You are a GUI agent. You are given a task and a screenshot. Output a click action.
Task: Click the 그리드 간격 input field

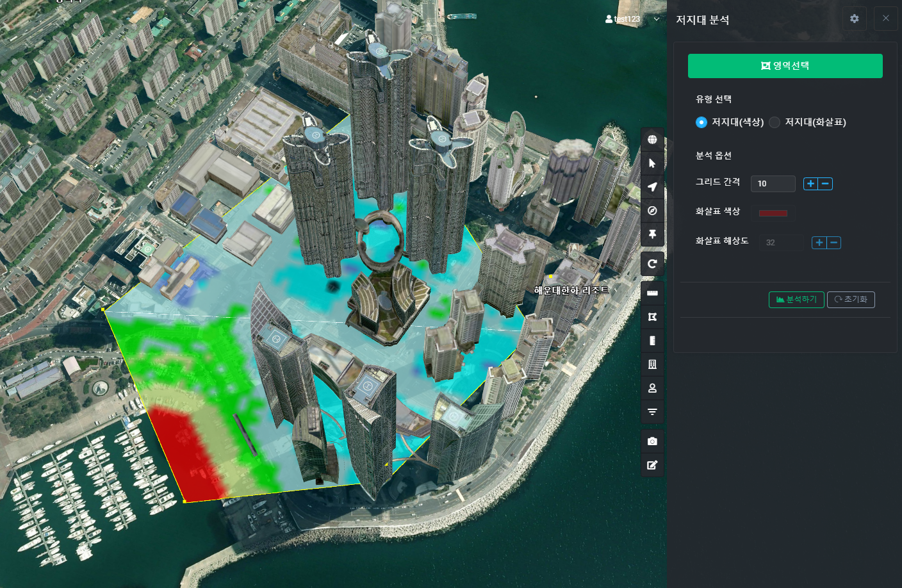click(773, 184)
